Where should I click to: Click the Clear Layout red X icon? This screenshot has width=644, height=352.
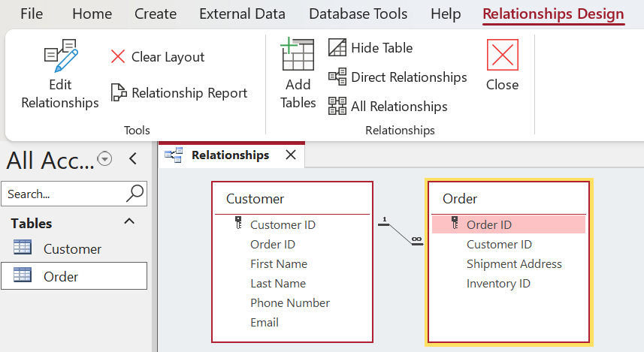(x=118, y=56)
